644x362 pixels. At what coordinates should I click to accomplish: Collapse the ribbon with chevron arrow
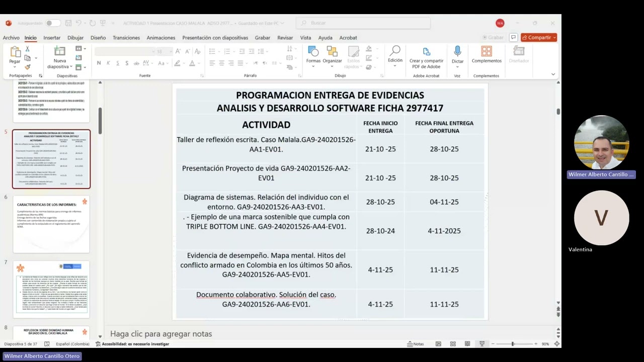point(553,74)
